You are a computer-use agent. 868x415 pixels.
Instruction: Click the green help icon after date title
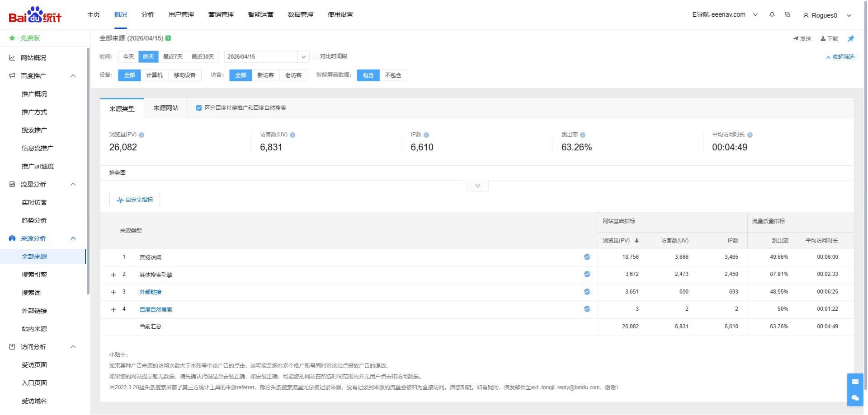[168, 38]
